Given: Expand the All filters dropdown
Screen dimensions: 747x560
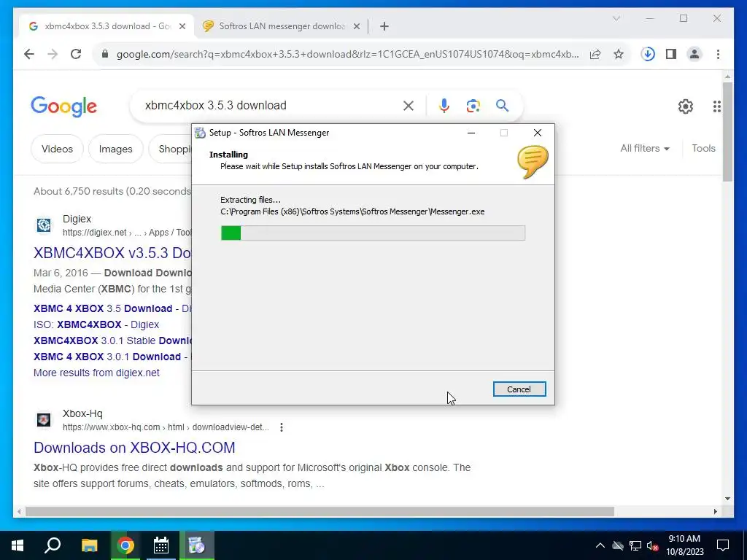Looking at the screenshot, I should pos(645,149).
